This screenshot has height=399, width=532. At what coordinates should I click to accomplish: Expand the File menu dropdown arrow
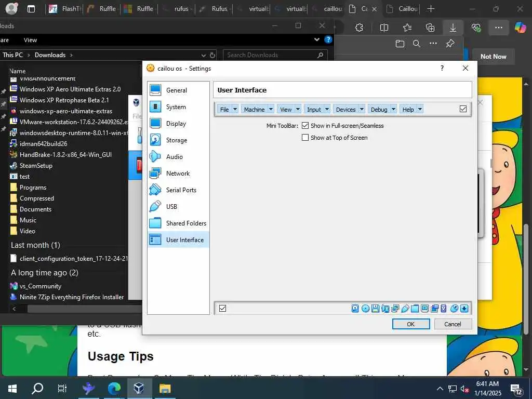[x=235, y=109]
